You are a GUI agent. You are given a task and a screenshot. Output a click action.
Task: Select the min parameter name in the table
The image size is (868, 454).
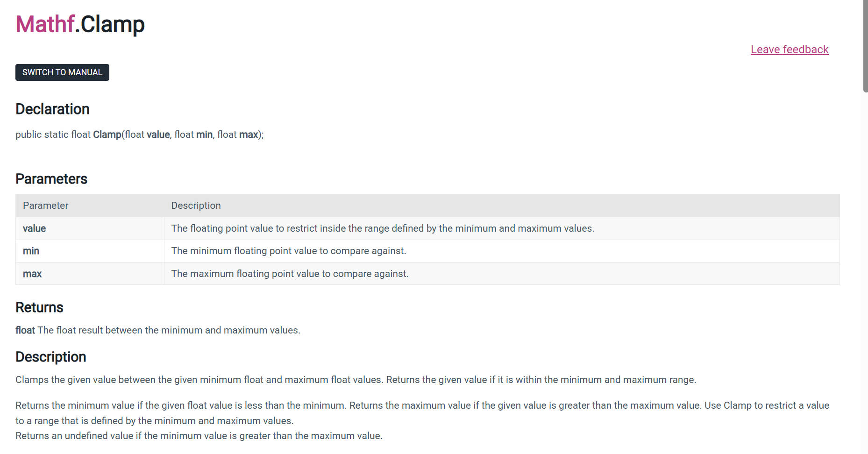[x=31, y=251]
